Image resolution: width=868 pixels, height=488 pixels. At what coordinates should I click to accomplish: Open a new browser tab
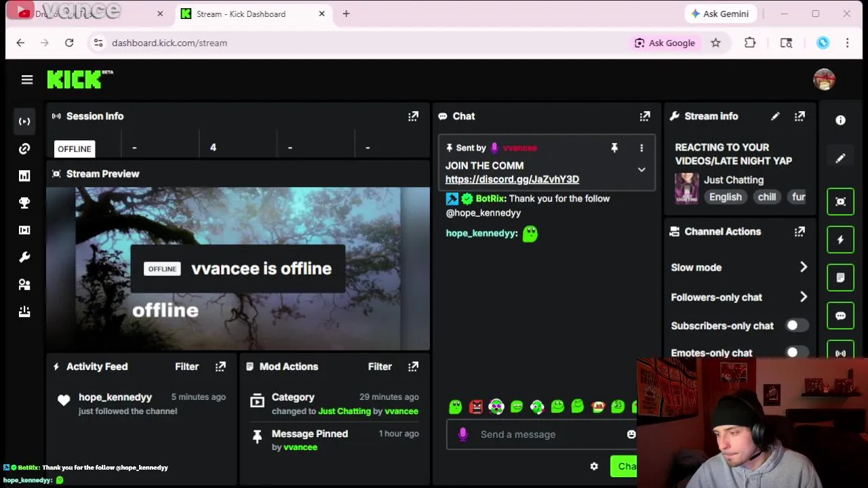(346, 14)
